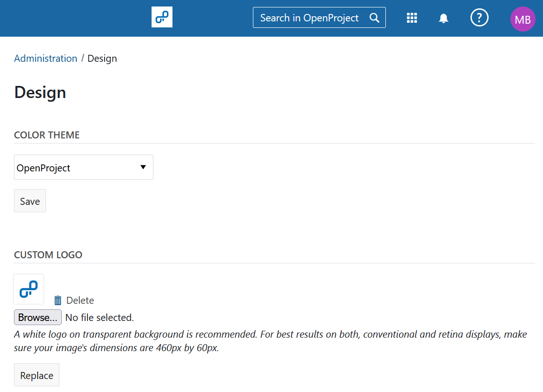543x392 pixels.
Task: Focus the Search in OpenProject field
Action: [310, 18]
